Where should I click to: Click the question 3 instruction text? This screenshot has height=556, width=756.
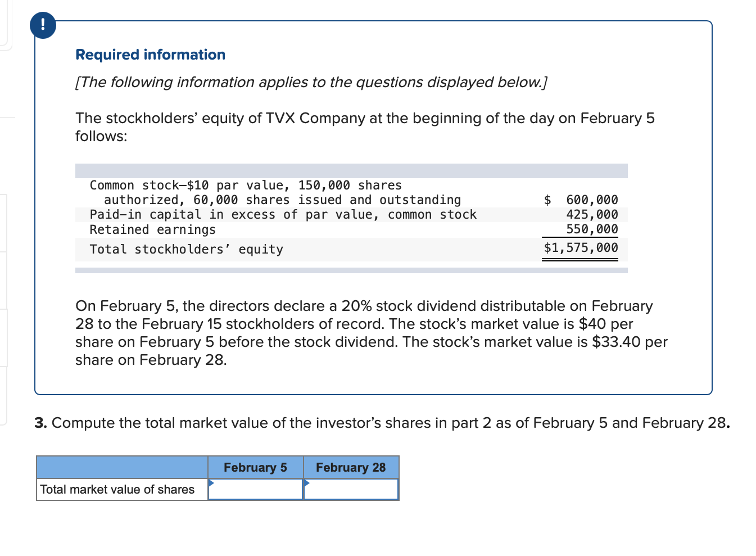[x=382, y=423]
